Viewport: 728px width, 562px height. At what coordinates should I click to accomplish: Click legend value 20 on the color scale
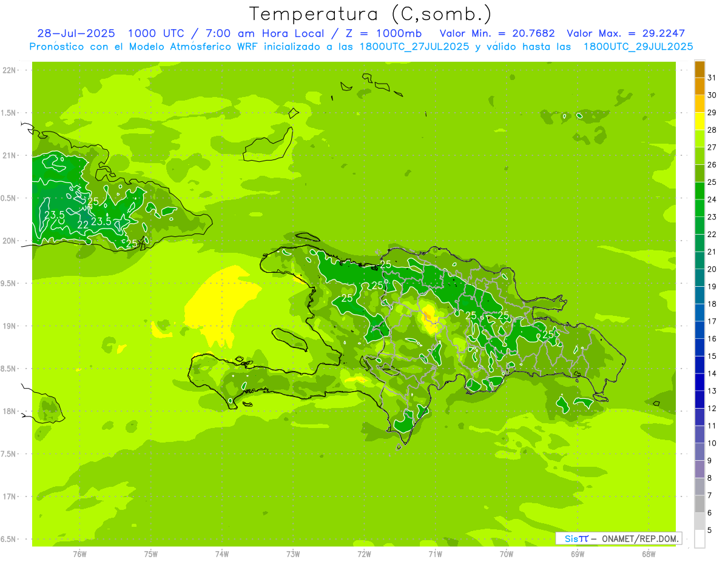coord(712,269)
